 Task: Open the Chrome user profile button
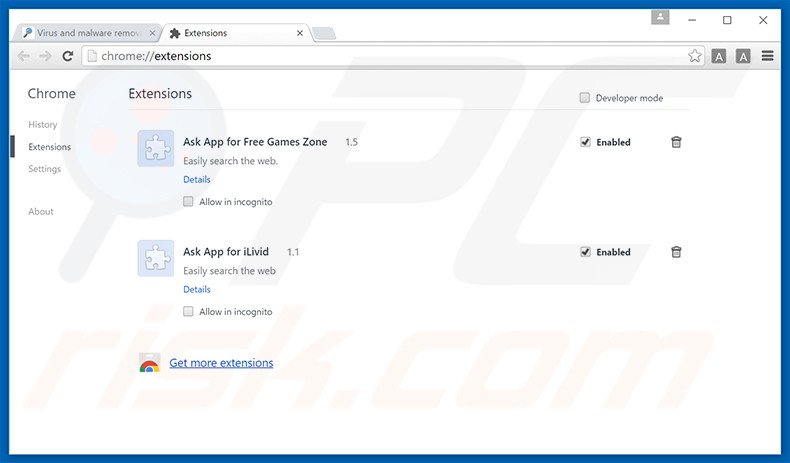pyautogui.click(x=660, y=18)
